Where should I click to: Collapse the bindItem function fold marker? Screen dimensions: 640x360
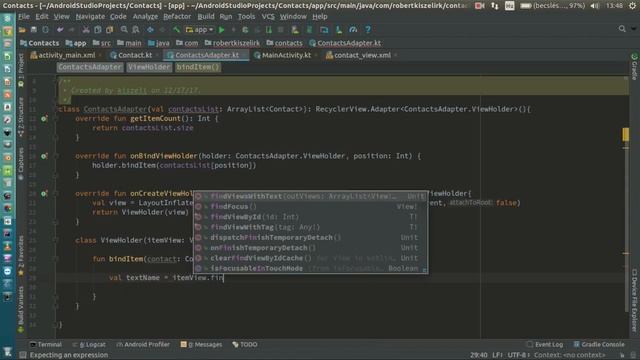56,259
